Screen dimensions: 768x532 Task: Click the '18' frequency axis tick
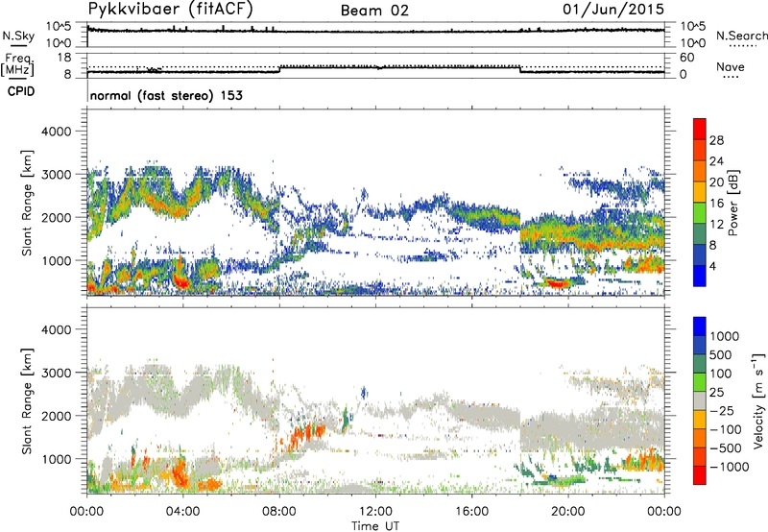tap(64, 58)
